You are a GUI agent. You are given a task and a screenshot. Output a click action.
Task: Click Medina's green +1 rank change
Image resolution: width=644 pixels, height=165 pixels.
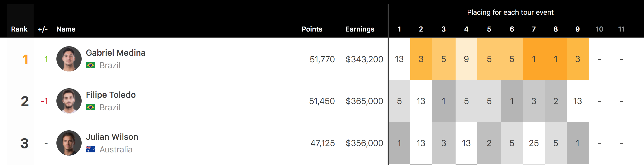click(x=46, y=59)
